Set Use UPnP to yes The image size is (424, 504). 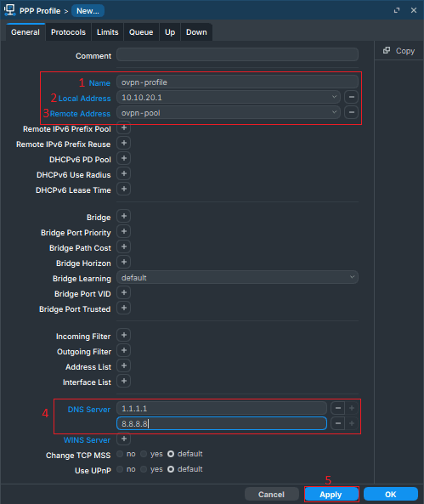pos(144,469)
